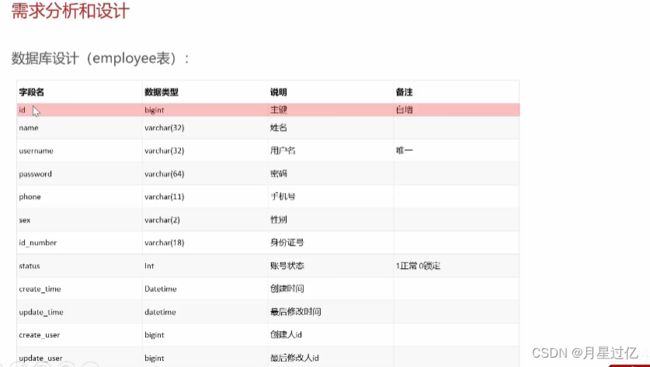
Task: Click bigint type in update_user row
Action: click(x=154, y=358)
